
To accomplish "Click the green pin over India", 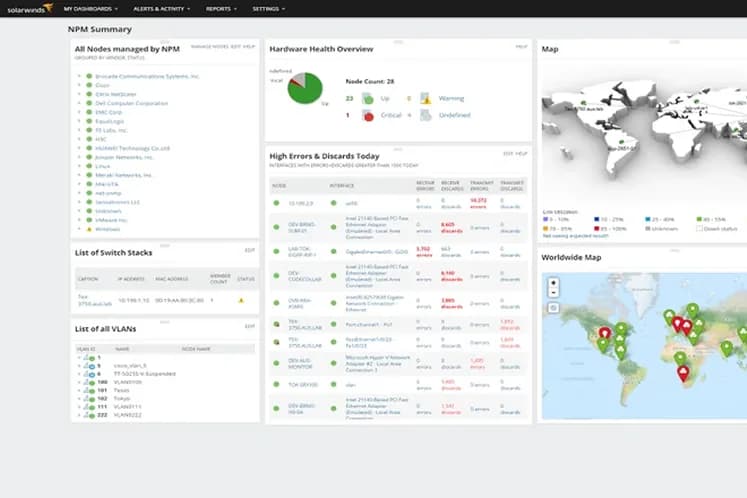I will 726,348.
